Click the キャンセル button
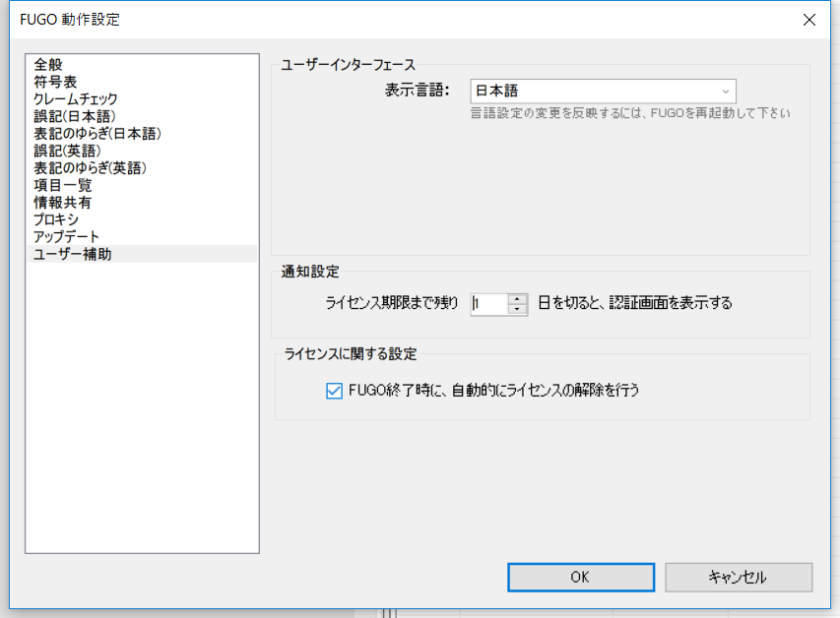Image resolution: width=840 pixels, height=618 pixels. (x=739, y=577)
